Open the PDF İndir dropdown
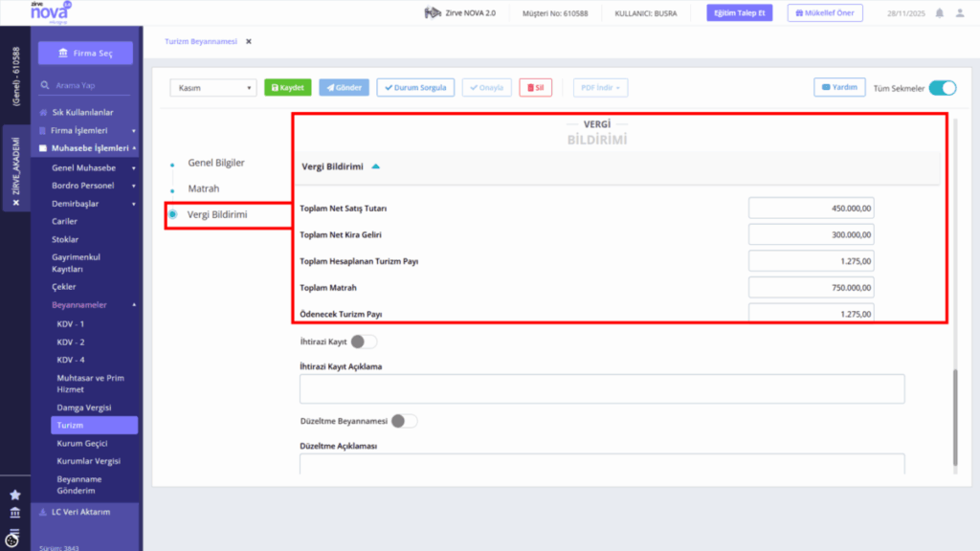 pyautogui.click(x=600, y=87)
